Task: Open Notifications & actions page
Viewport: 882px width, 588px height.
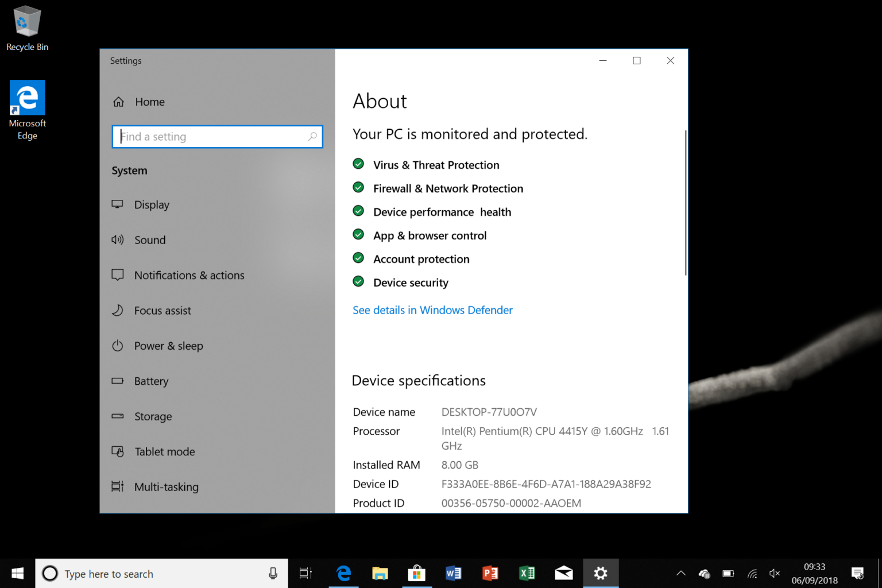Action: [189, 276]
